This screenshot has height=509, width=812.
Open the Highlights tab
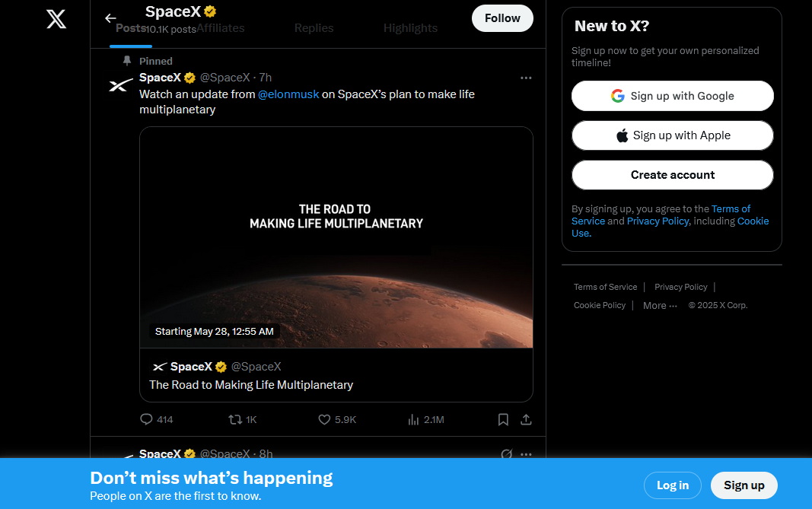pyautogui.click(x=410, y=28)
